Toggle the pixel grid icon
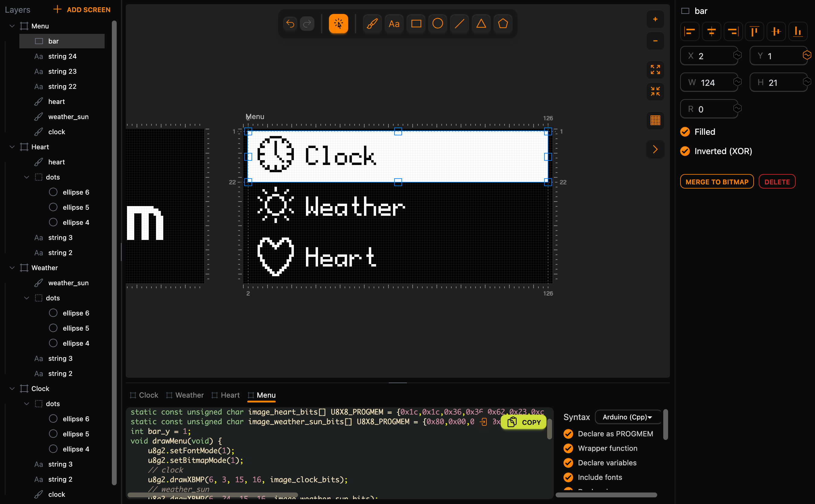815x504 pixels. (x=655, y=120)
